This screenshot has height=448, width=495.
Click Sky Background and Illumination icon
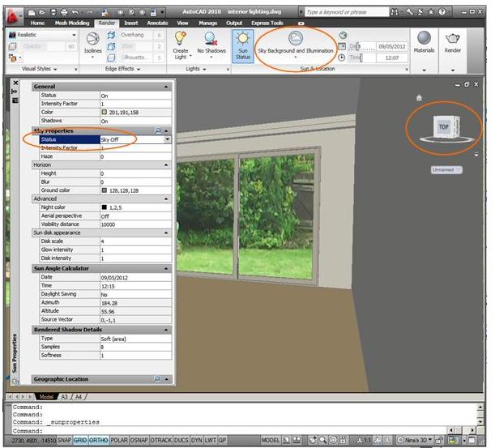pyautogui.click(x=296, y=38)
